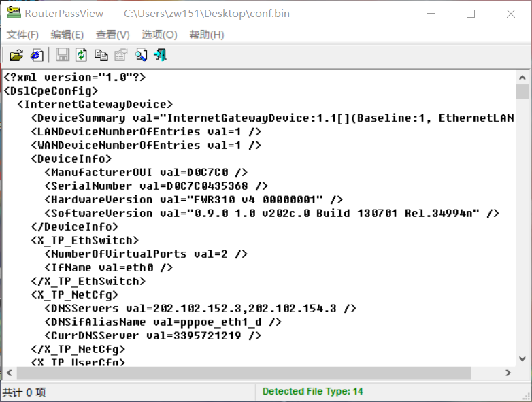Maximize the RouterPassView window

[x=471, y=14]
